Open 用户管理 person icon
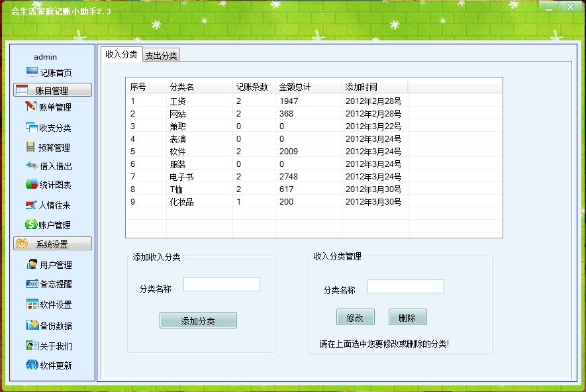The width and height of the screenshot is (586, 392). coord(32,264)
